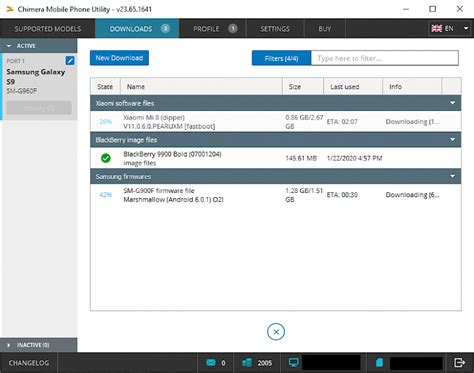Sort by the Last used column header
The image size is (474, 373).
click(x=353, y=87)
